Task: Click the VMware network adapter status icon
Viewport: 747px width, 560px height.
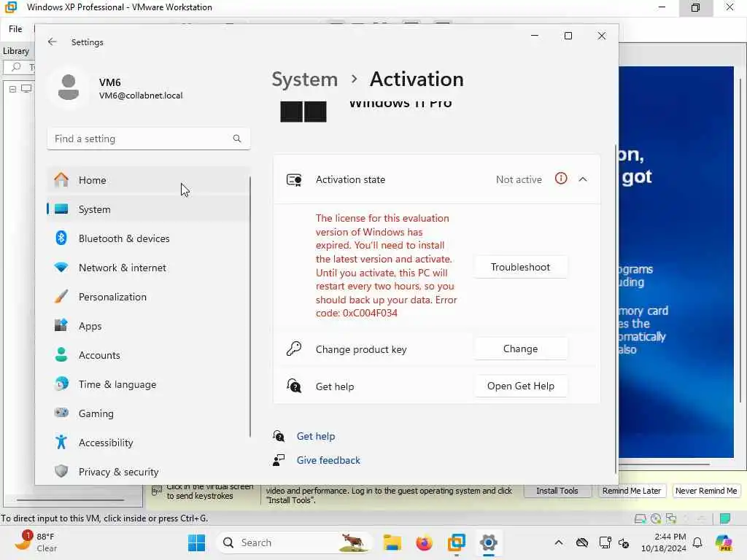Action: click(671, 518)
